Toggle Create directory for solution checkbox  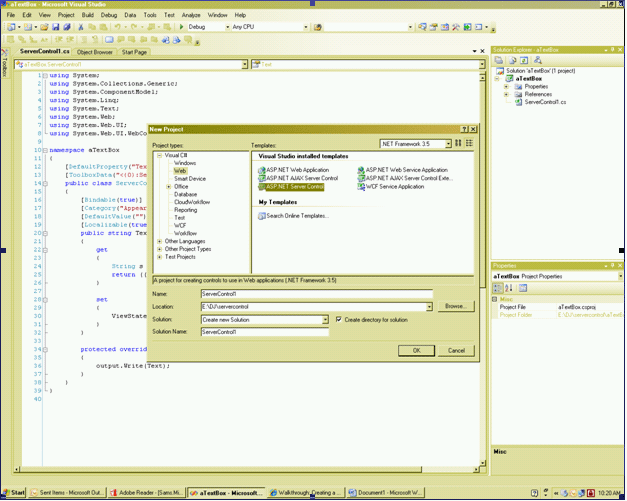click(x=338, y=319)
